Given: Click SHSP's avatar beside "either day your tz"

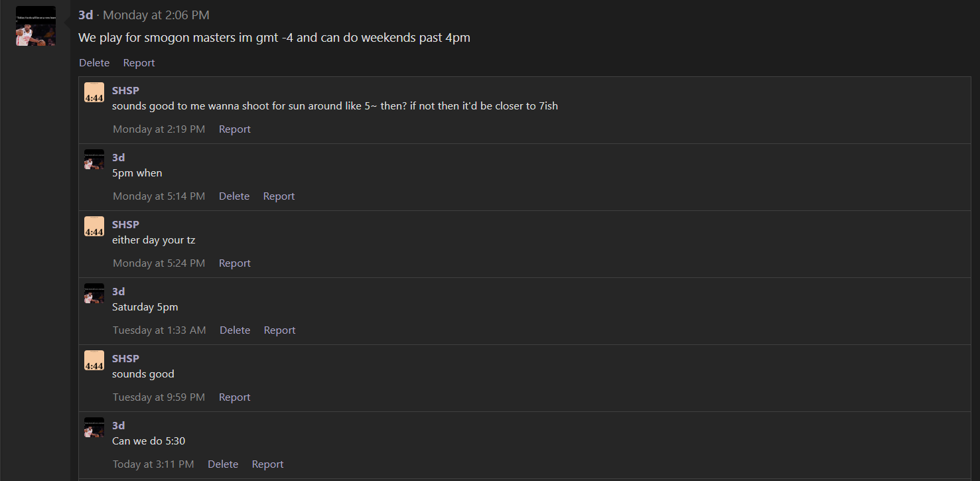Looking at the screenshot, I should [94, 226].
